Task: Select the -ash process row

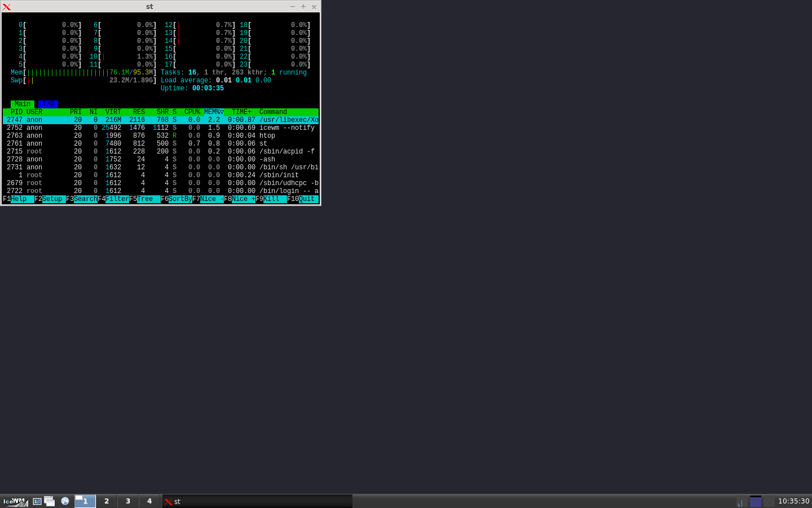Action: coord(161,160)
